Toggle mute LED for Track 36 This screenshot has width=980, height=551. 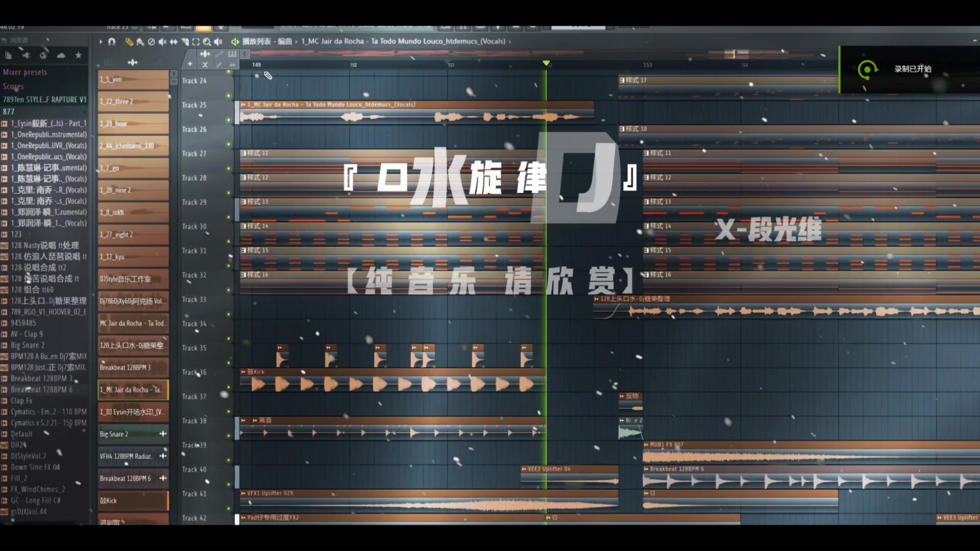tap(229, 387)
